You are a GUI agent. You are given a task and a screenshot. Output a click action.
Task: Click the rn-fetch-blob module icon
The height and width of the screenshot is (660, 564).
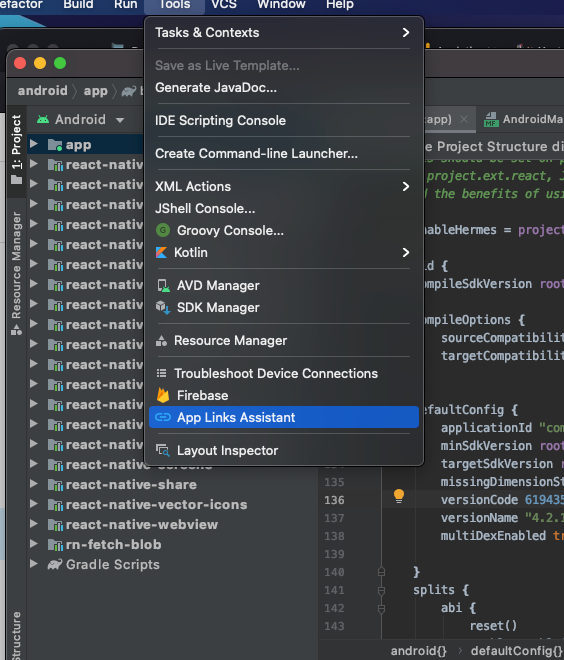(x=55, y=544)
